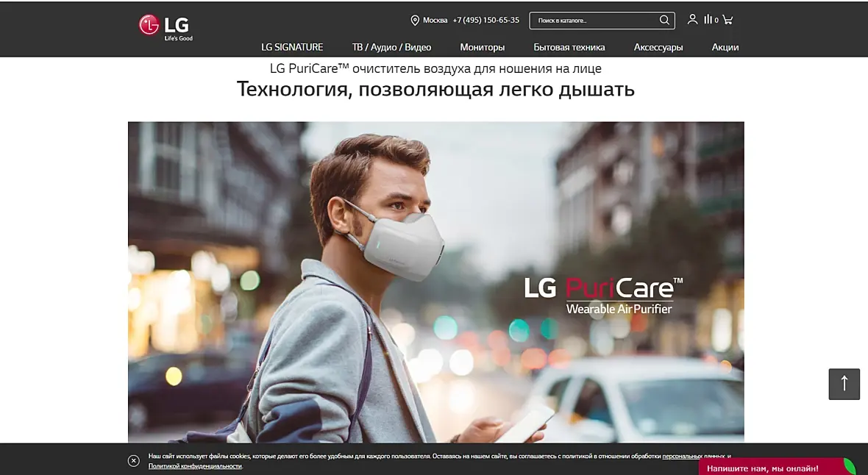The width and height of the screenshot is (868, 475).
Task: Open the персональных данных policy link
Action: coord(694,456)
